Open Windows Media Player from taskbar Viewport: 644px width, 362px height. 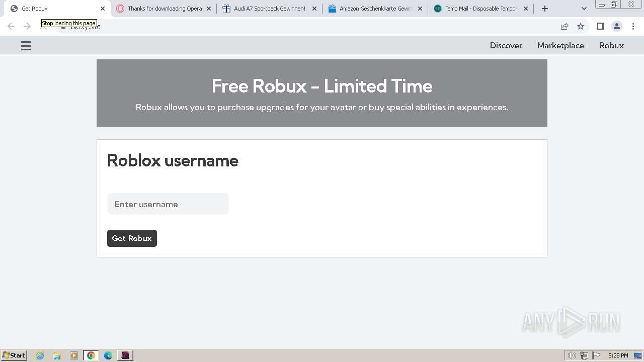click(x=74, y=355)
